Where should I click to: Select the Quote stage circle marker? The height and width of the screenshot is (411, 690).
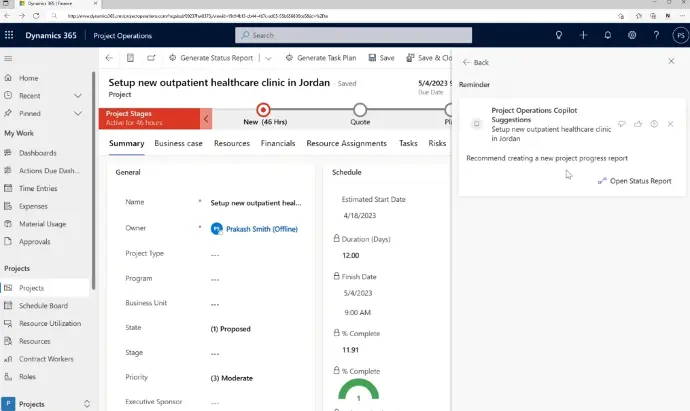(360, 110)
